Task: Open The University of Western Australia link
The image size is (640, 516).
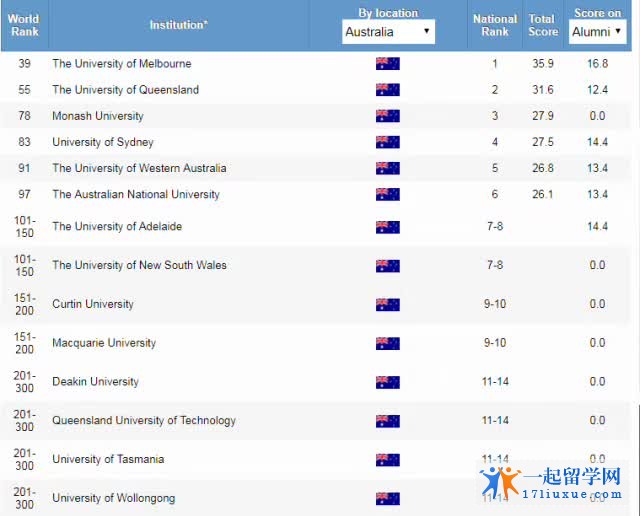Action: coord(139,168)
